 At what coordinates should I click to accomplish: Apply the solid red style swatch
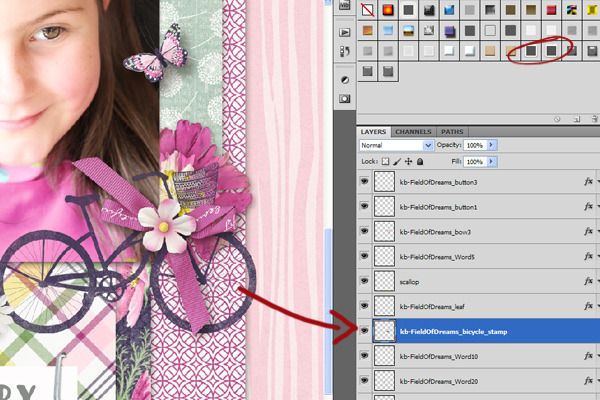[551, 10]
